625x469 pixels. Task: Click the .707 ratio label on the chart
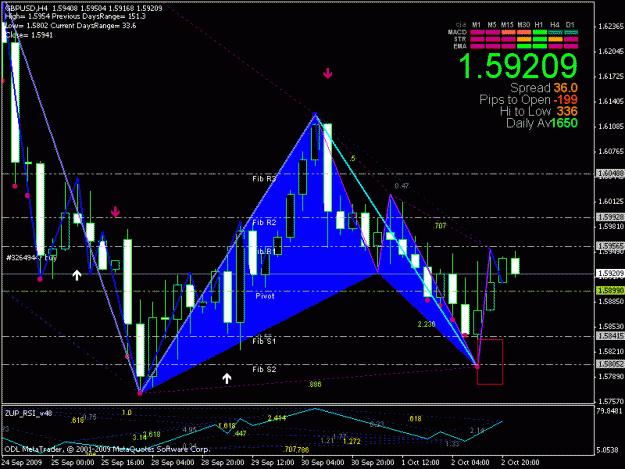(x=440, y=226)
